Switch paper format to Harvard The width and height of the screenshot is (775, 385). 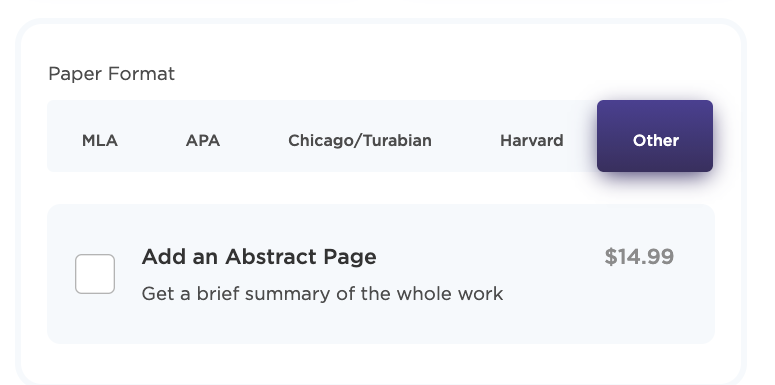[531, 140]
